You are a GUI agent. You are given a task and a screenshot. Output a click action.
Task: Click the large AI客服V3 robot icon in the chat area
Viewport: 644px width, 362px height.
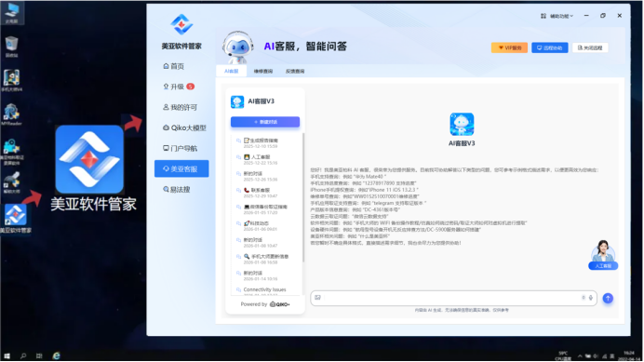click(x=462, y=124)
